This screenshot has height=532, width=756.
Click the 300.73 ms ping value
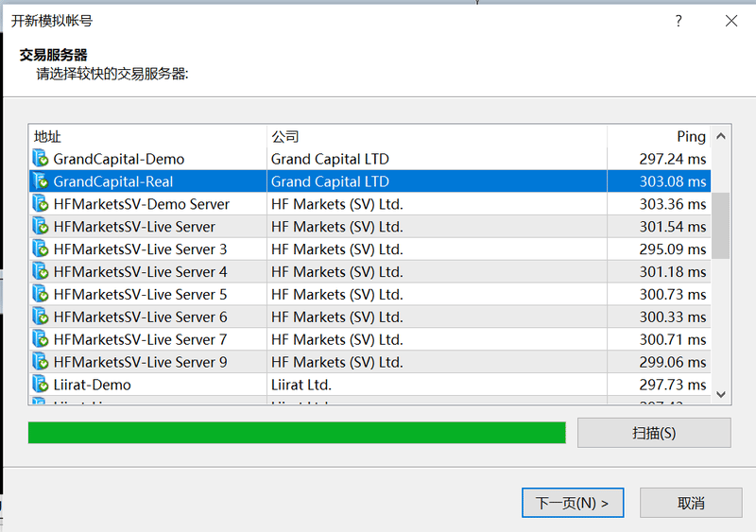673,295
